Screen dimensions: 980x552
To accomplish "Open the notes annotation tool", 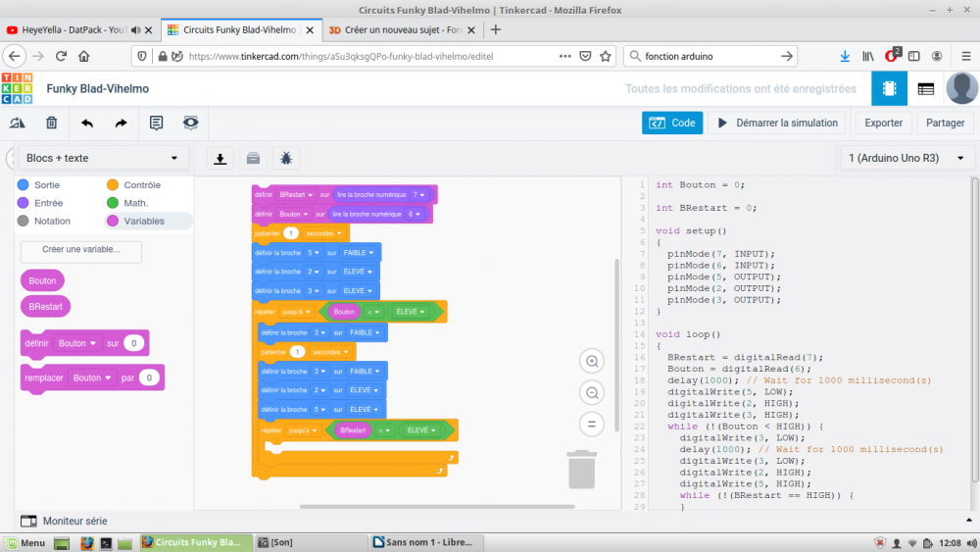I will pyautogui.click(x=156, y=123).
